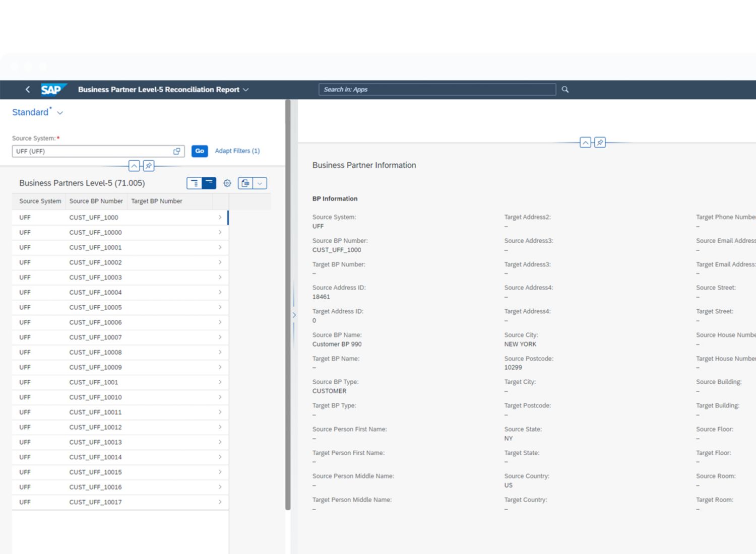Open Adapt Filters (1) link
This screenshot has width=756, height=554.
coord(237,151)
